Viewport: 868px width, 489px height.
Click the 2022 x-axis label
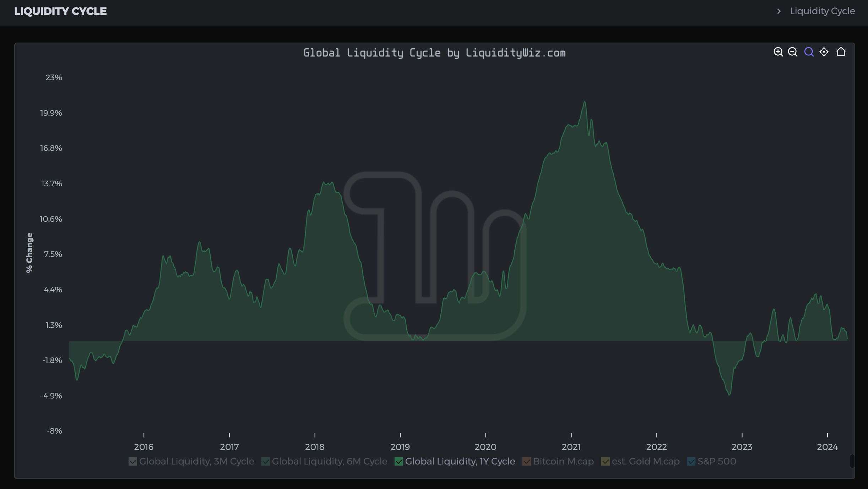(657, 447)
